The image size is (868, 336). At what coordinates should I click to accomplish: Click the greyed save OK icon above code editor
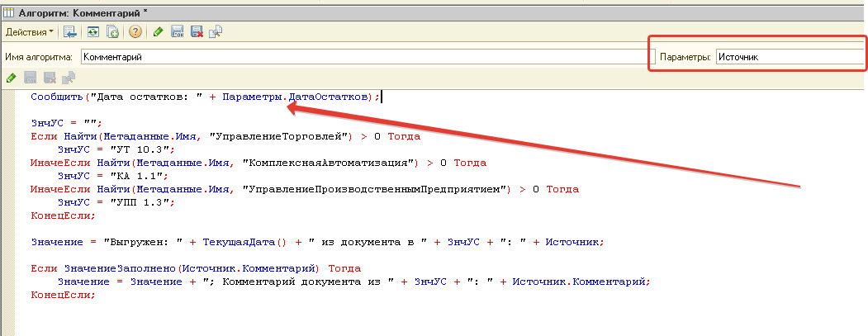(31, 78)
